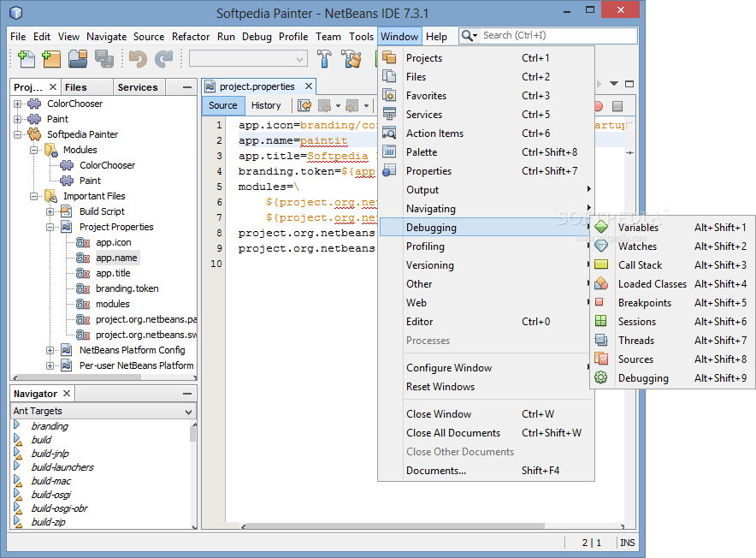The width and height of the screenshot is (756, 558).
Task: Click the Watches icon in Debugging submenu
Action: tap(601, 246)
